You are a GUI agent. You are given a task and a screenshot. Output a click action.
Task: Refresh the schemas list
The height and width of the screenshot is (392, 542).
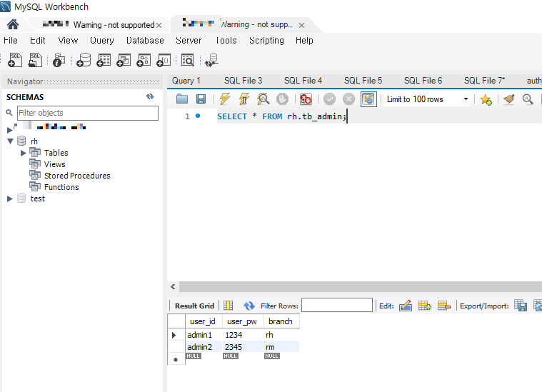click(150, 97)
